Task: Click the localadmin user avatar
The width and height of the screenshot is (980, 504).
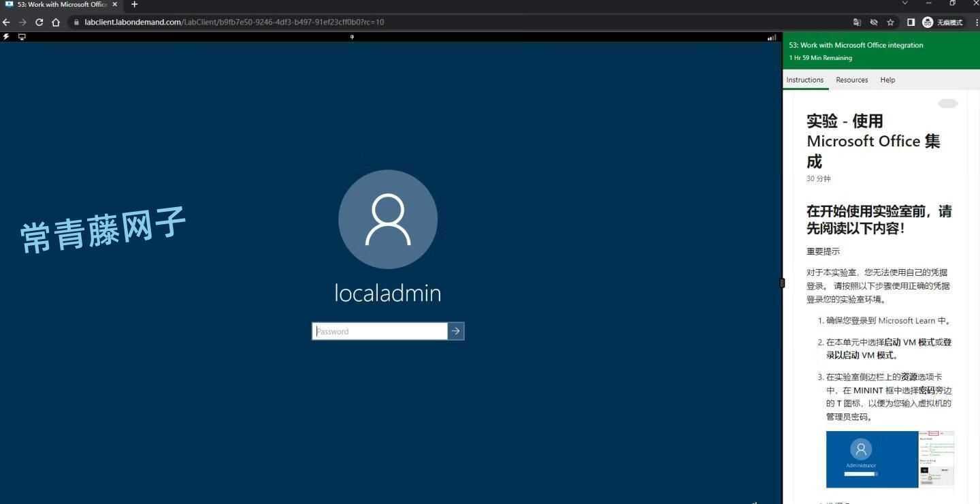Action: [388, 219]
